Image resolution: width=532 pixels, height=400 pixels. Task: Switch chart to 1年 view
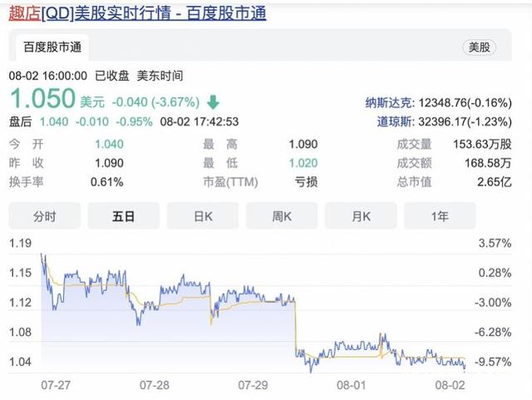[440, 216]
